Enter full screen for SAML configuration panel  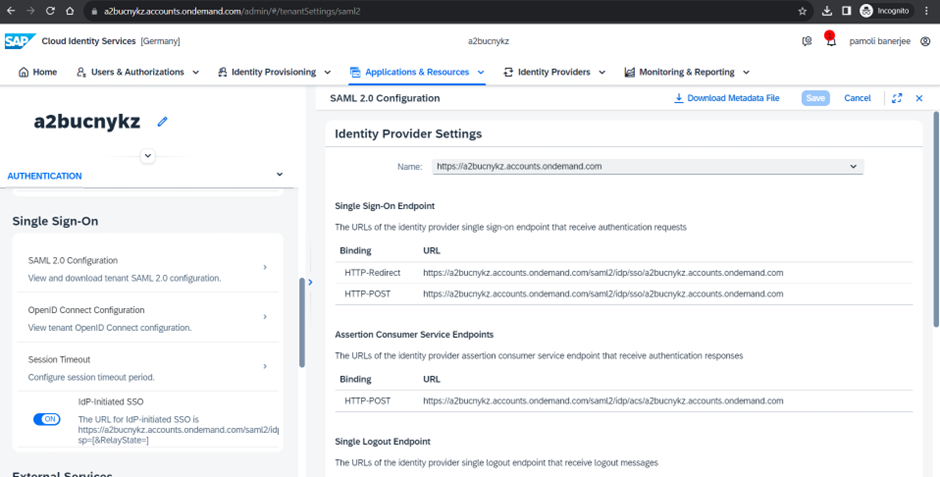point(896,98)
